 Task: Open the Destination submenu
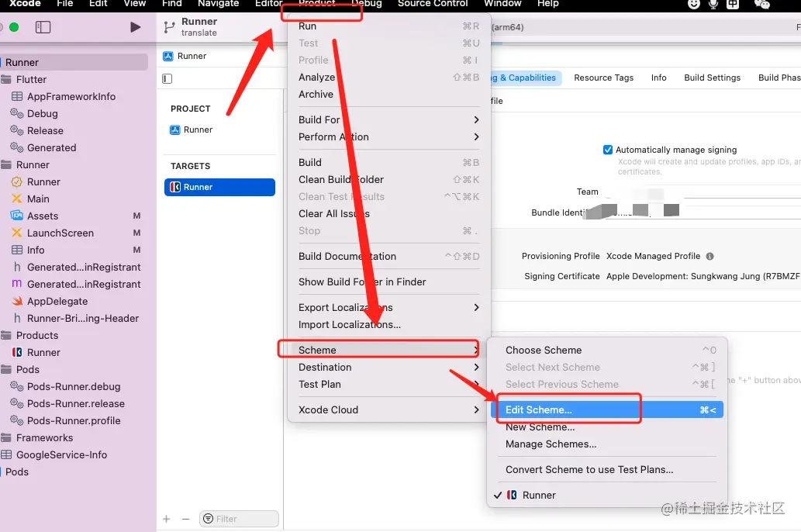[x=388, y=368]
